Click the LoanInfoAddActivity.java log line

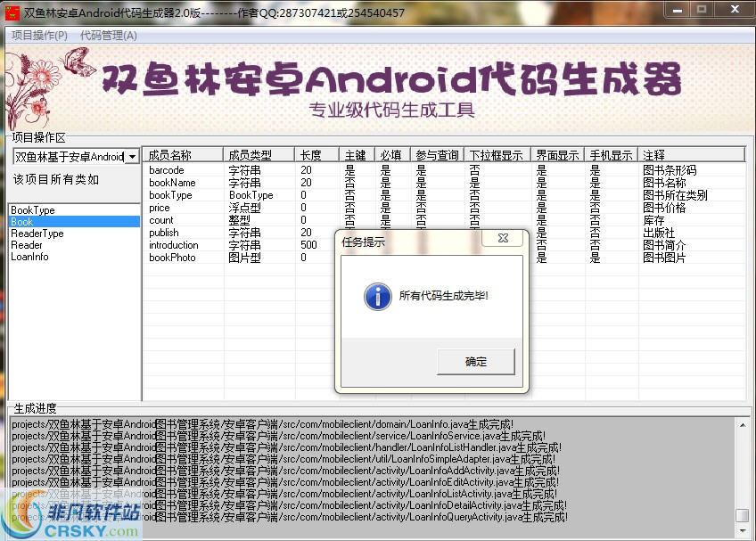click(285, 471)
